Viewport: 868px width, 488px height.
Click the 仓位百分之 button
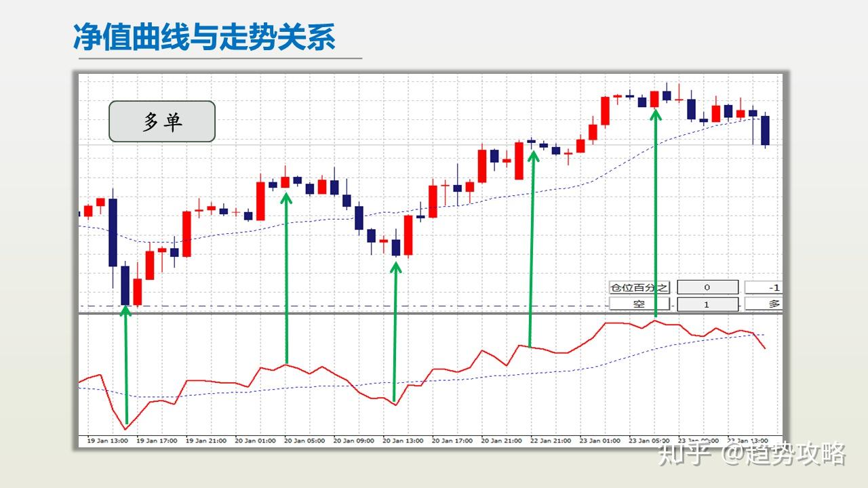point(639,287)
